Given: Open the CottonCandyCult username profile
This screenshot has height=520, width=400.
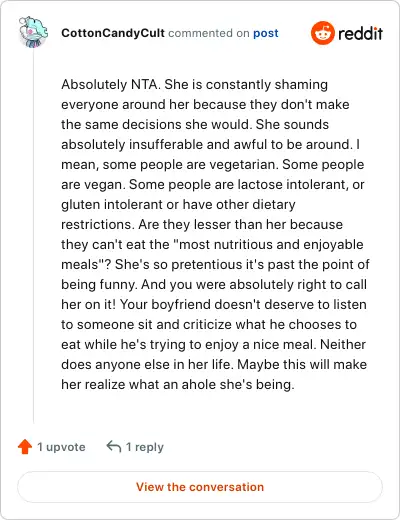Looking at the screenshot, I should point(113,33).
